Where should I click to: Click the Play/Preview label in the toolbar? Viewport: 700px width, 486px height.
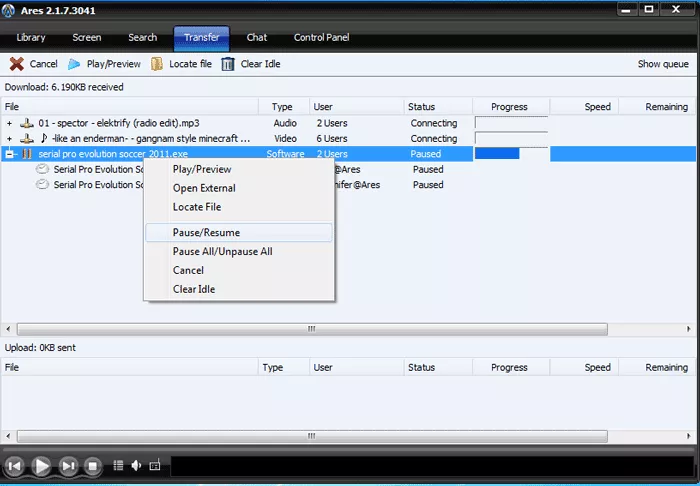(x=113, y=64)
